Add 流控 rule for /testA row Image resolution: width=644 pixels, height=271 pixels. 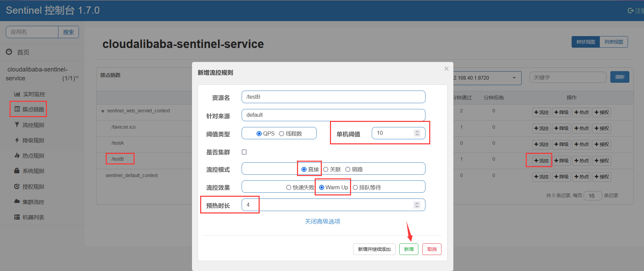(541, 144)
